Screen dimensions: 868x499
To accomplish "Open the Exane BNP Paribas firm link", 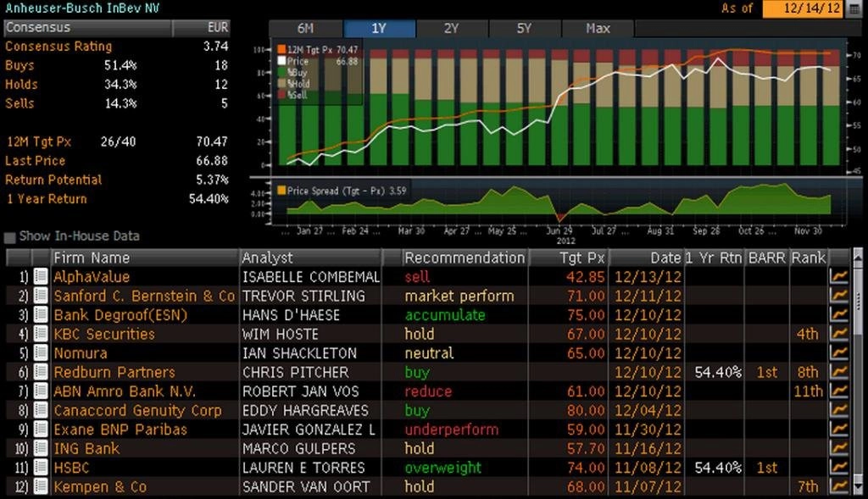I will coord(120,430).
